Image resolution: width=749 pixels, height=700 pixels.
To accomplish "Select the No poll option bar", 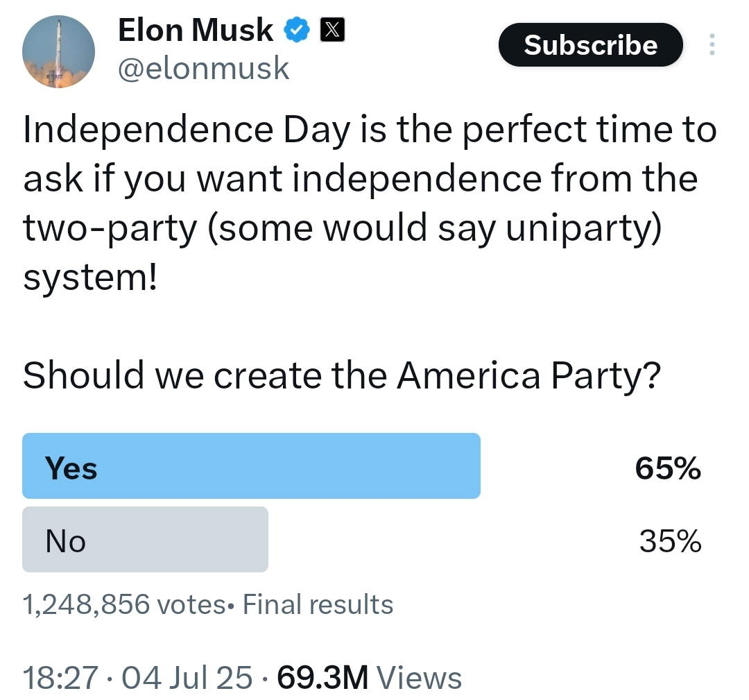I will (x=145, y=540).
